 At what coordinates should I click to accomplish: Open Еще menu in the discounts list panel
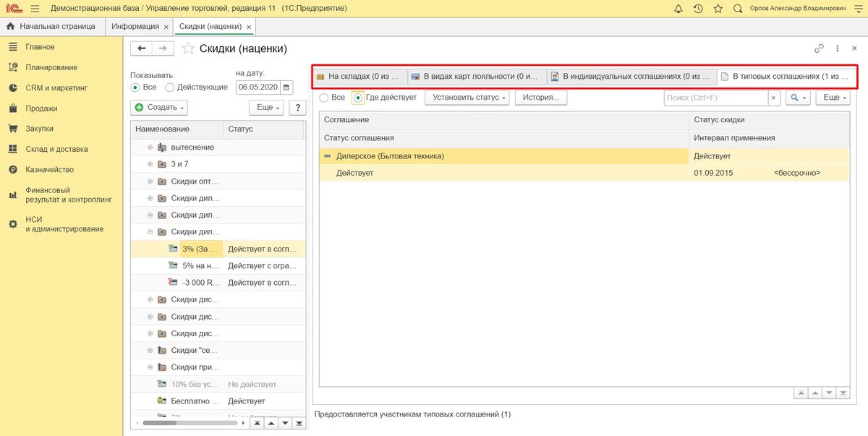(265, 107)
